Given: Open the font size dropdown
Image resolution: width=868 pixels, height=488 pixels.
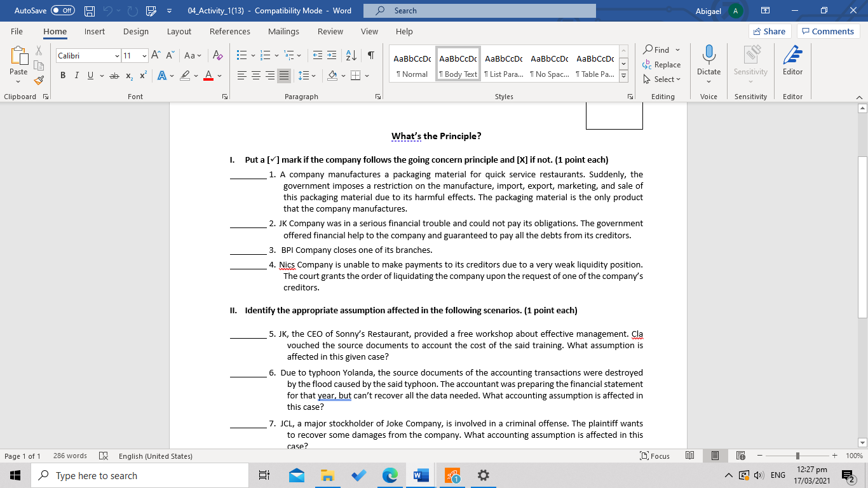Looking at the screenshot, I should [x=144, y=56].
